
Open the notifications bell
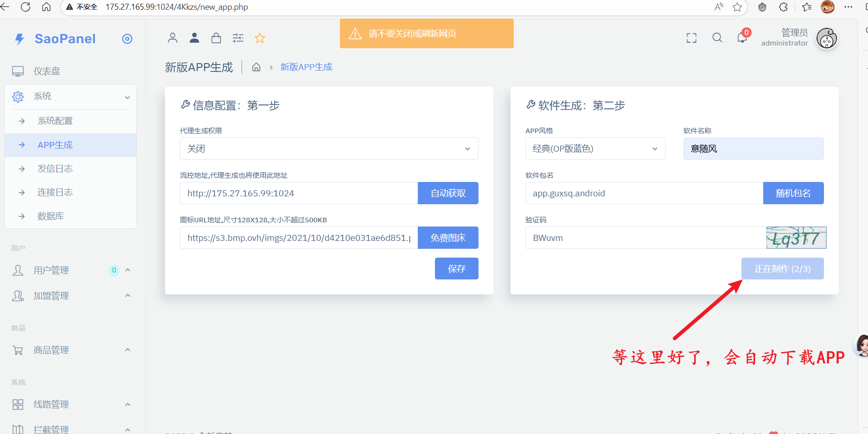coord(742,38)
